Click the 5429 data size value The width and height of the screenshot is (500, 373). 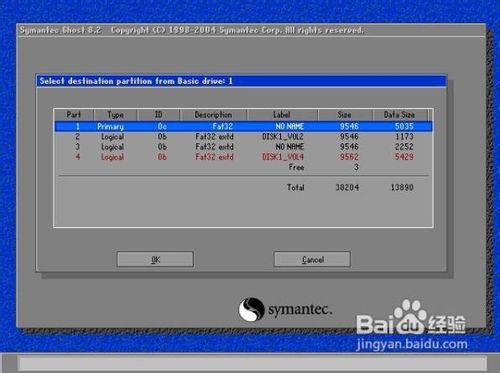tap(404, 157)
